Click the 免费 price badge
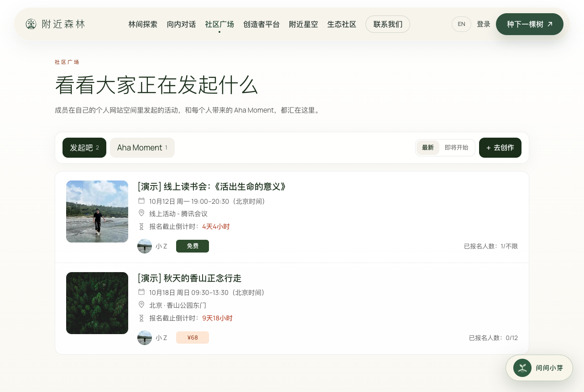 tap(193, 246)
